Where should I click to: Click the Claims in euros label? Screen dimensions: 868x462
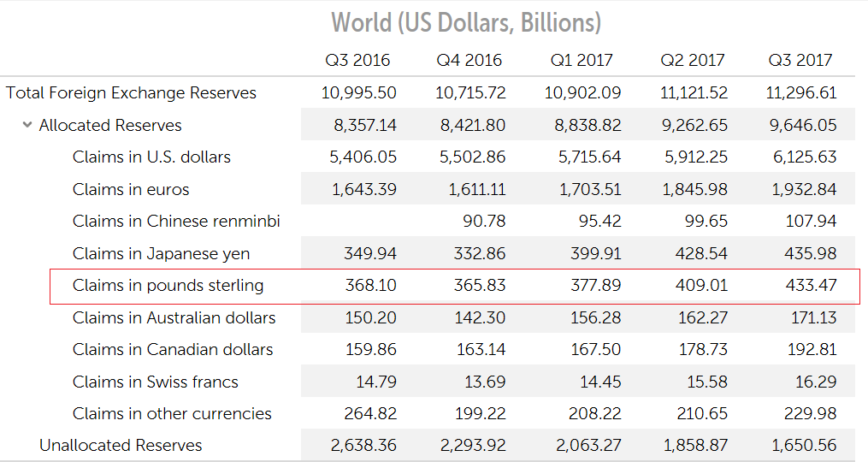click(131, 190)
